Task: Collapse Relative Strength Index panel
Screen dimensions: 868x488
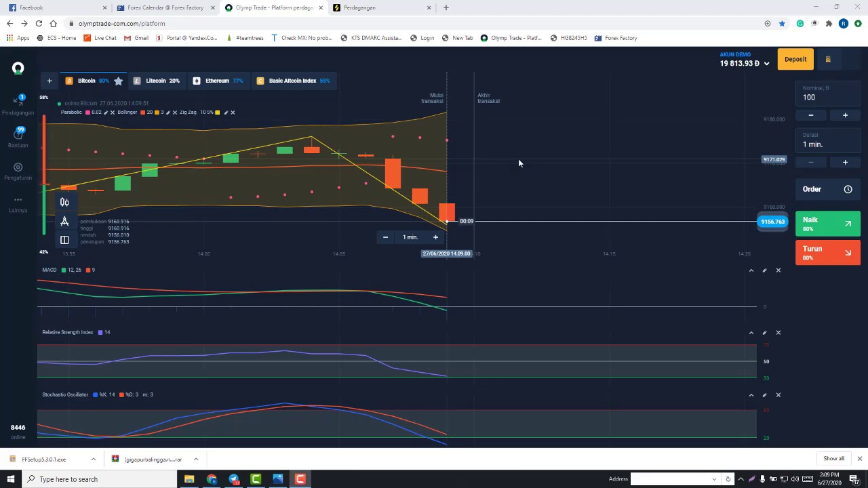Action: [751, 333]
